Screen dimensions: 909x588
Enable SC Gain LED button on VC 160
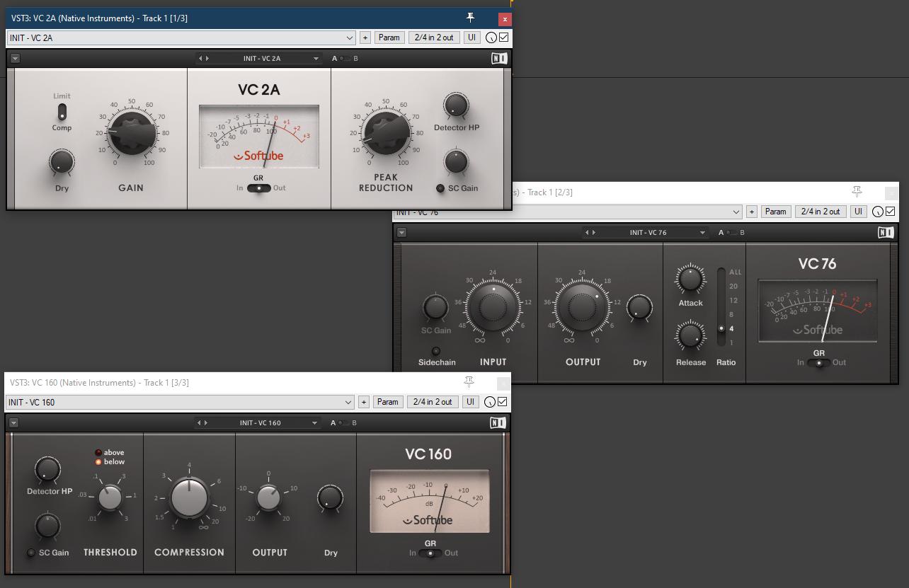click(31, 553)
